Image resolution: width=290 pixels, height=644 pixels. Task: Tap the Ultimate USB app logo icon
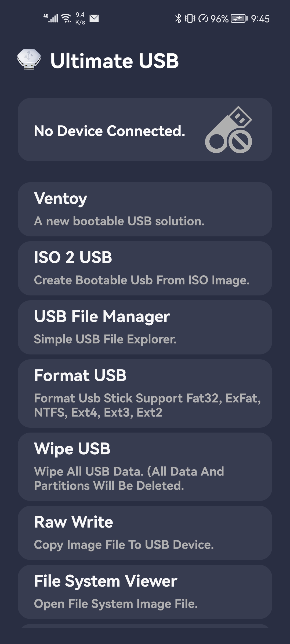click(x=29, y=60)
